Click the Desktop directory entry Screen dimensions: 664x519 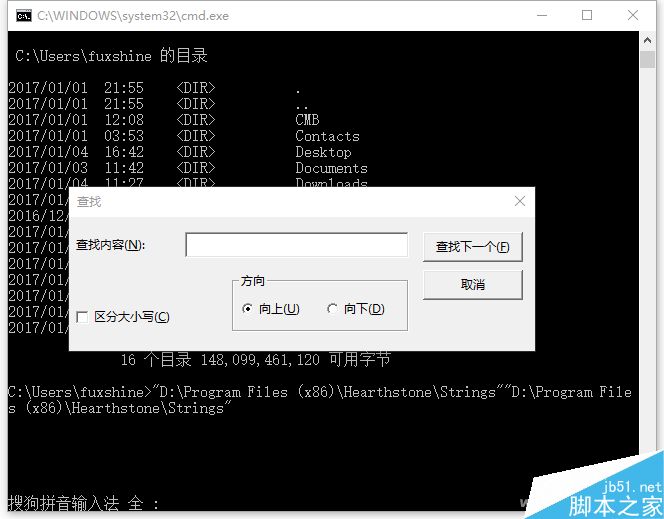pos(323,152)
